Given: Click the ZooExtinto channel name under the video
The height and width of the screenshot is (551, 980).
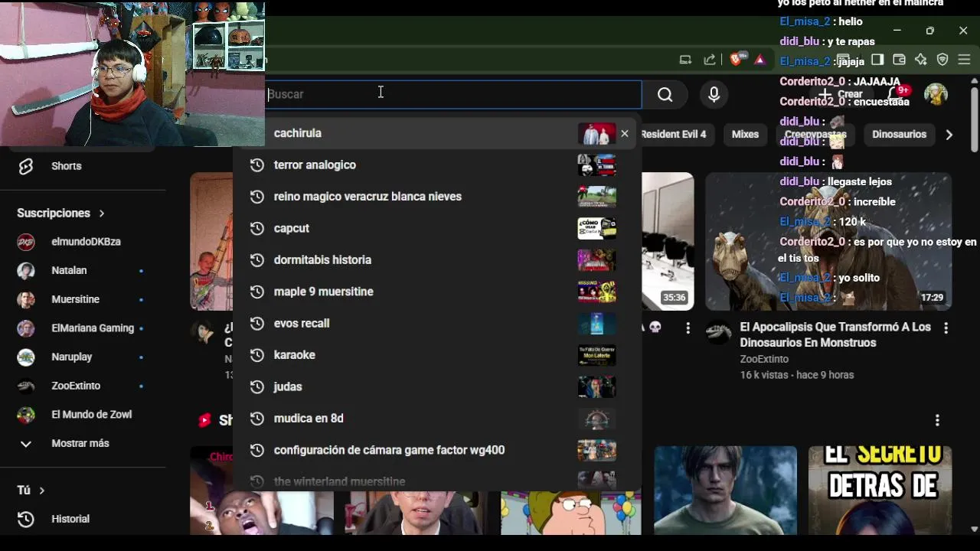Looking at the screenshot, I should click(764, 359).
